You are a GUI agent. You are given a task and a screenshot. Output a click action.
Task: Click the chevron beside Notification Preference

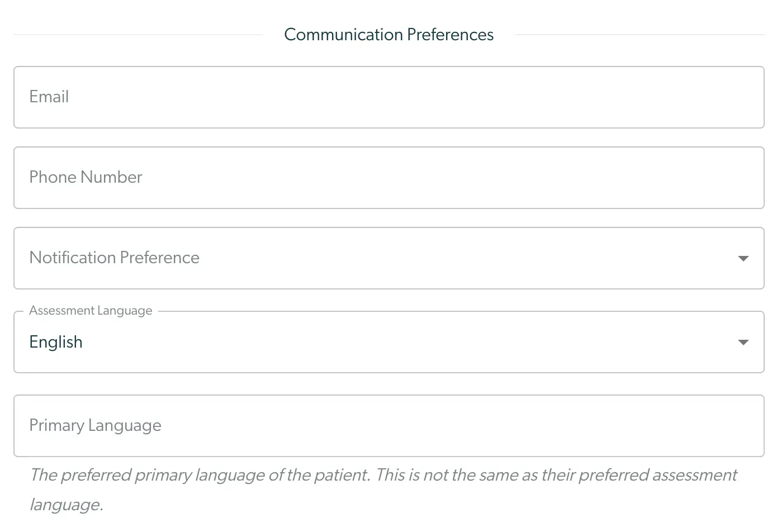coord(743,258)
